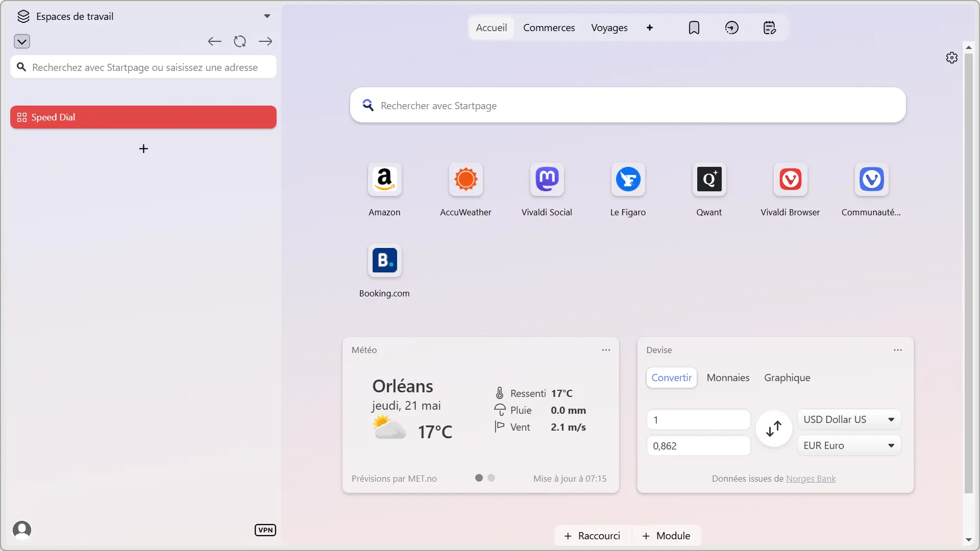Screen dimensions: 980x551
Task: Select the Graphique tab
Action: coord(787,378)
